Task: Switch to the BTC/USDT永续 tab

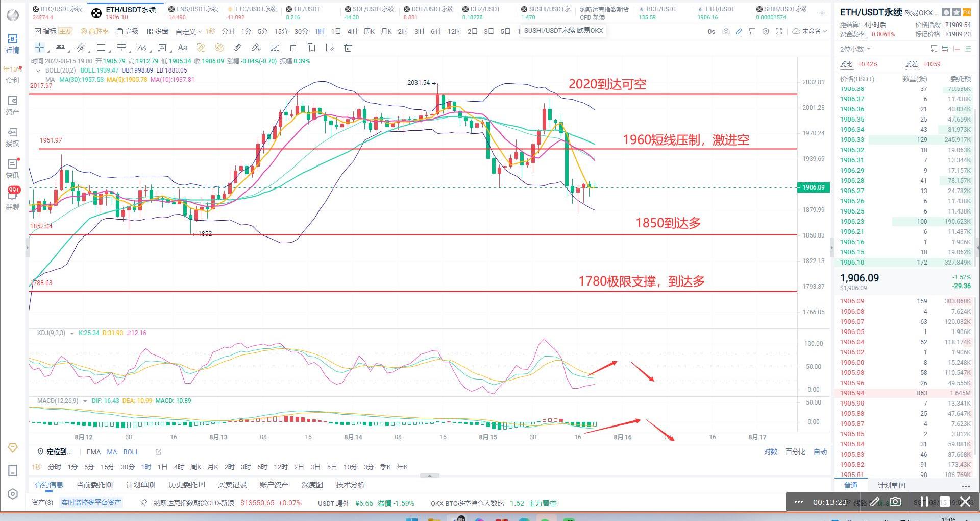Action: tap(57, 13)
